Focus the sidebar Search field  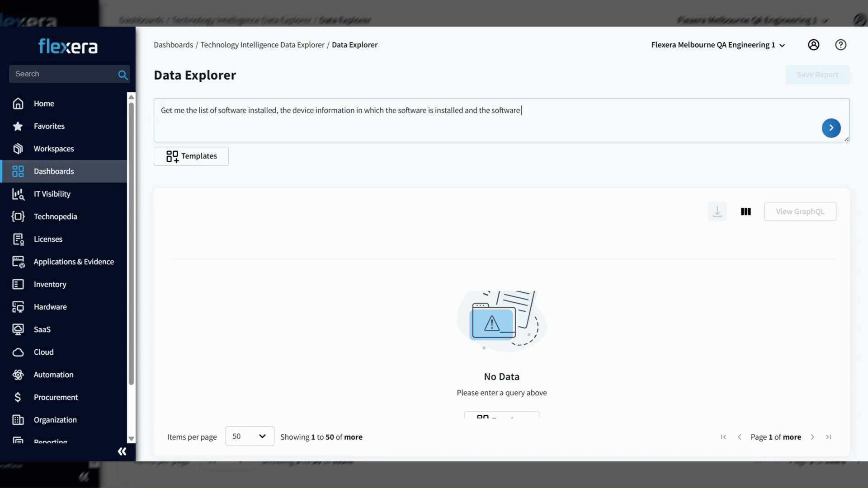point(63,74)
